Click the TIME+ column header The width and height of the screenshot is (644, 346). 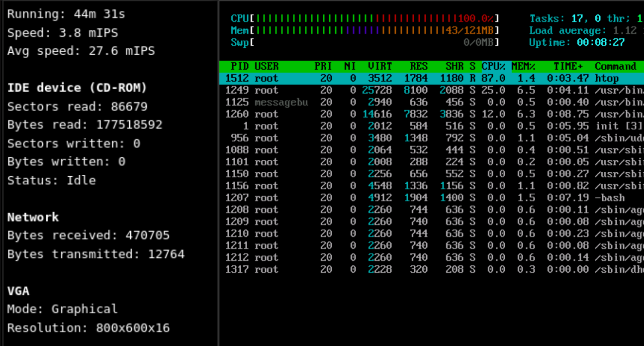(x=568, y=66)
